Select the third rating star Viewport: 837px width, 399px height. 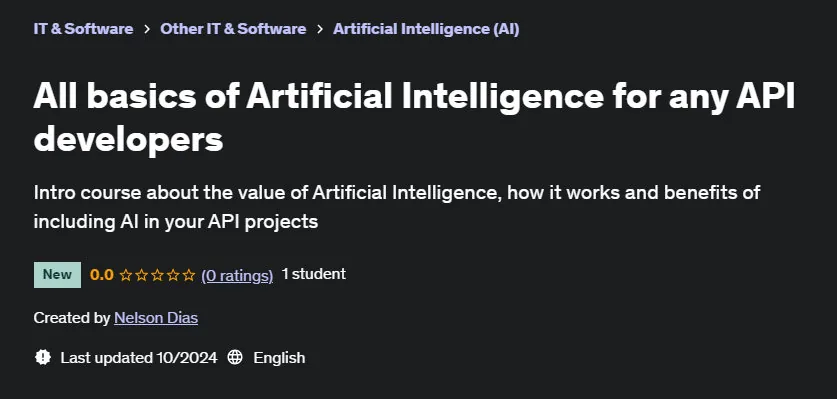click(x=157, y=275)
